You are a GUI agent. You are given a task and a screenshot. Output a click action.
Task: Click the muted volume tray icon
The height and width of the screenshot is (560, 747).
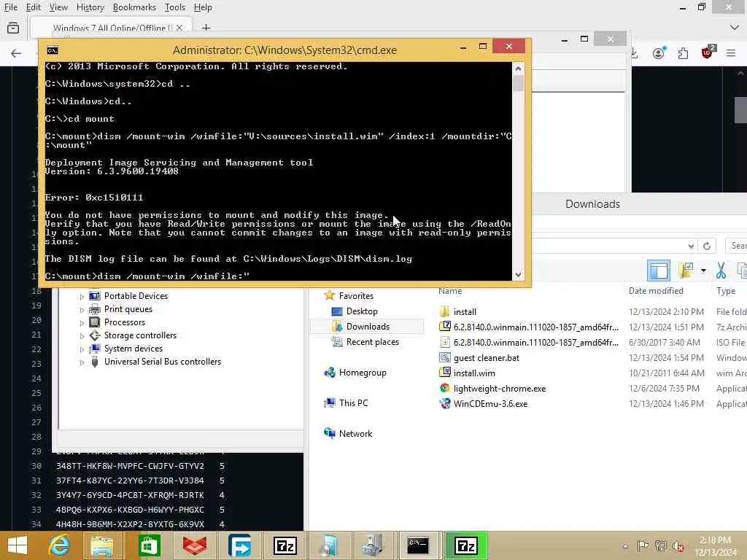(678, 545)
